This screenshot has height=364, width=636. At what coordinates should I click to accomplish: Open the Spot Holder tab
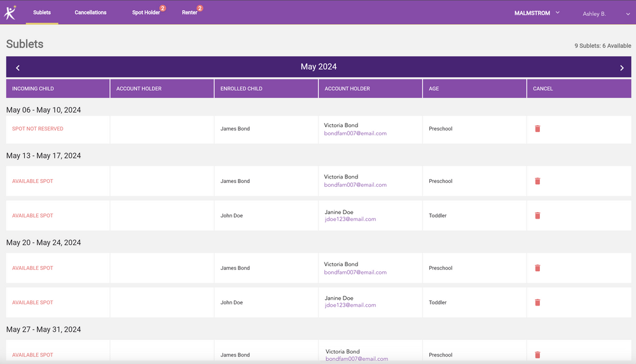click(146, 13)
